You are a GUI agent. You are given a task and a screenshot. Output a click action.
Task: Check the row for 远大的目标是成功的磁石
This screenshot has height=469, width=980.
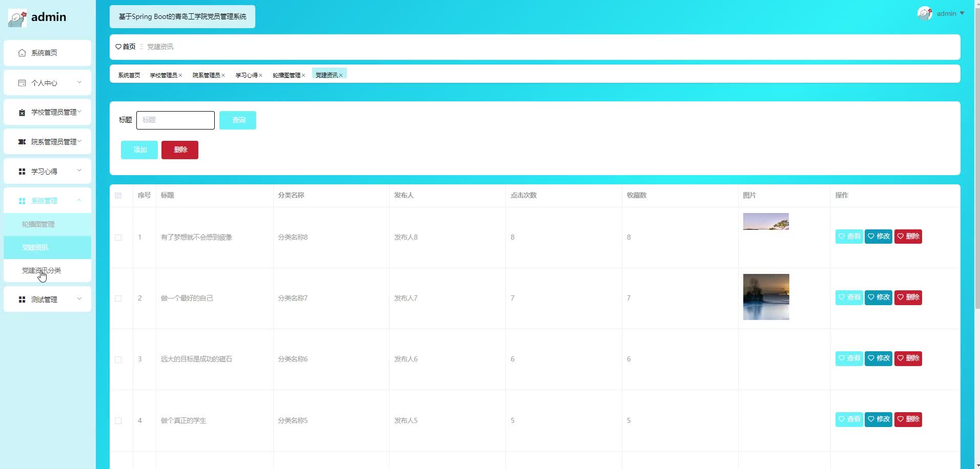(x=118, y=359)
